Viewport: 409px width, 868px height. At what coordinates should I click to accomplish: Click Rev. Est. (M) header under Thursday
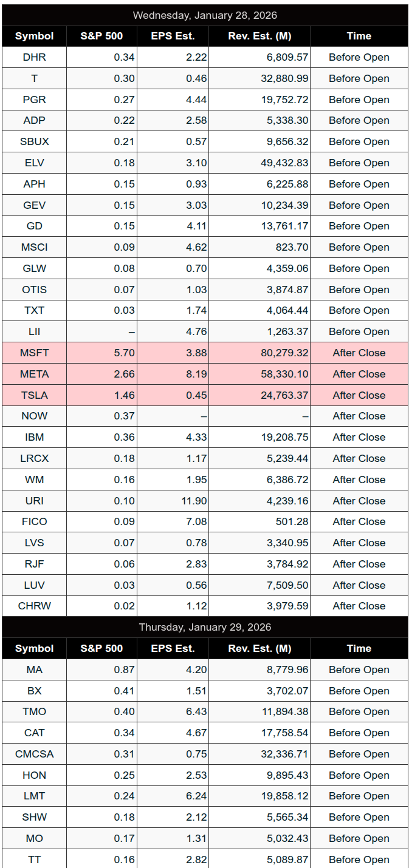(x=259, y=648)
